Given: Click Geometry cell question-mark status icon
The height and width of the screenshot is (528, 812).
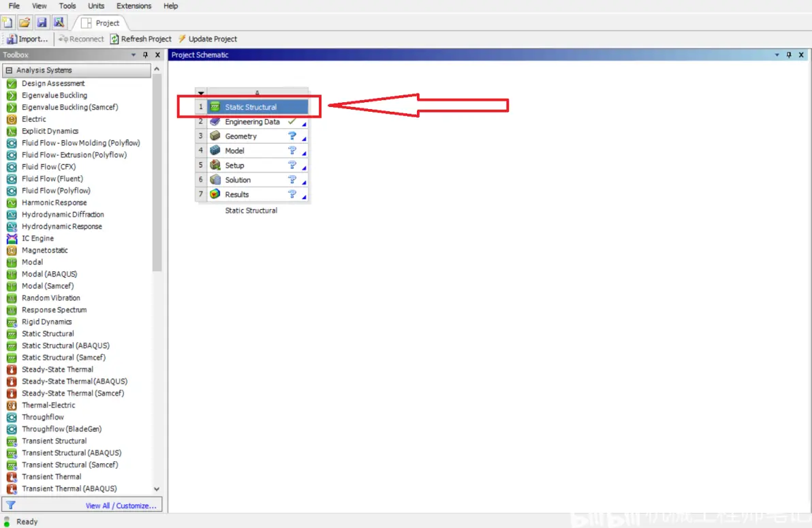Looking at the screenshot, I should tap(292, 136).
